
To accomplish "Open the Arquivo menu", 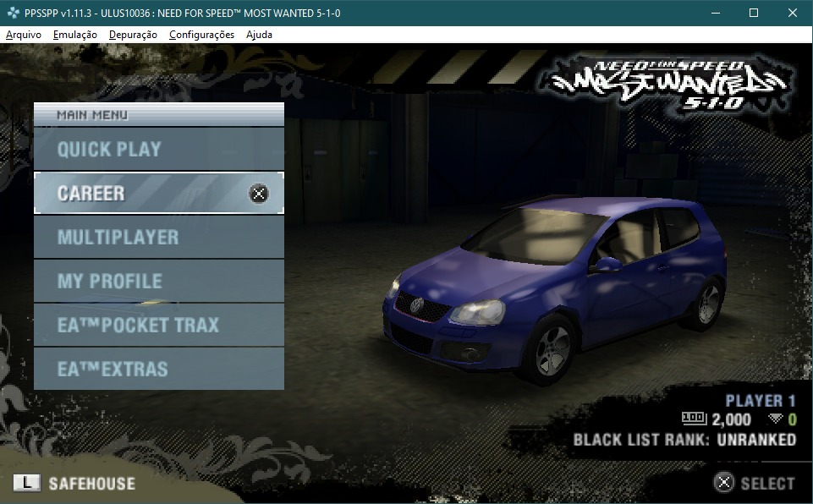I will pyautogui.click(x=24, y=35).
